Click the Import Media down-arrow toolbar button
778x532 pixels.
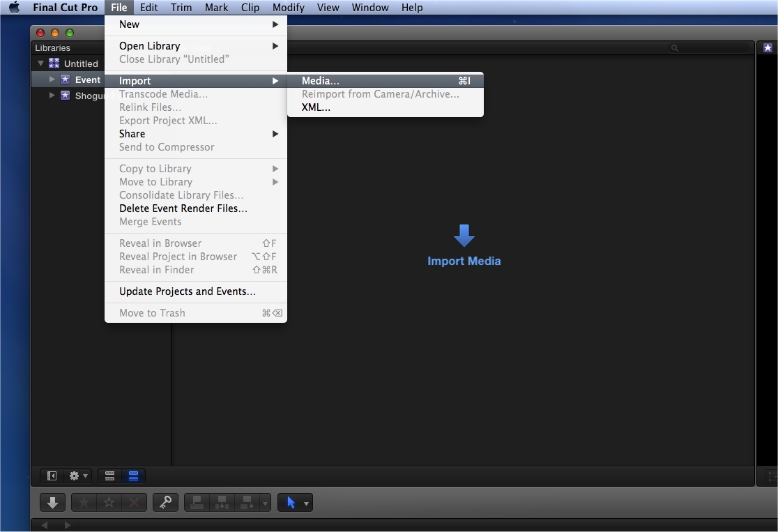pyautogui.click(x=52, y=502)
